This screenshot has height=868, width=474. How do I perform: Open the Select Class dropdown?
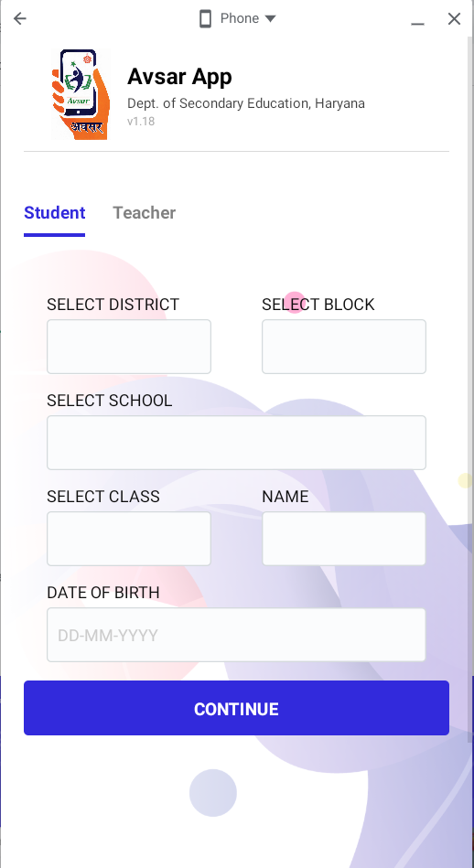tap(129, 539)
